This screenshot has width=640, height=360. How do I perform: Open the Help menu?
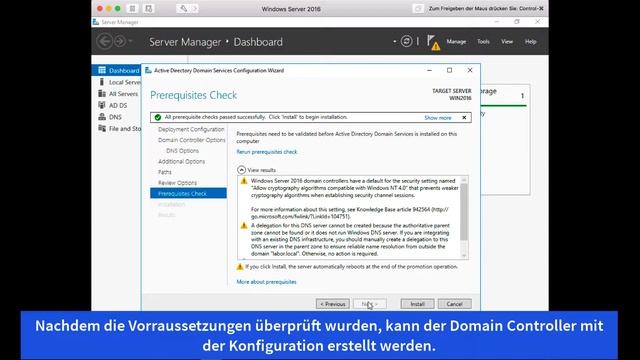530,42
